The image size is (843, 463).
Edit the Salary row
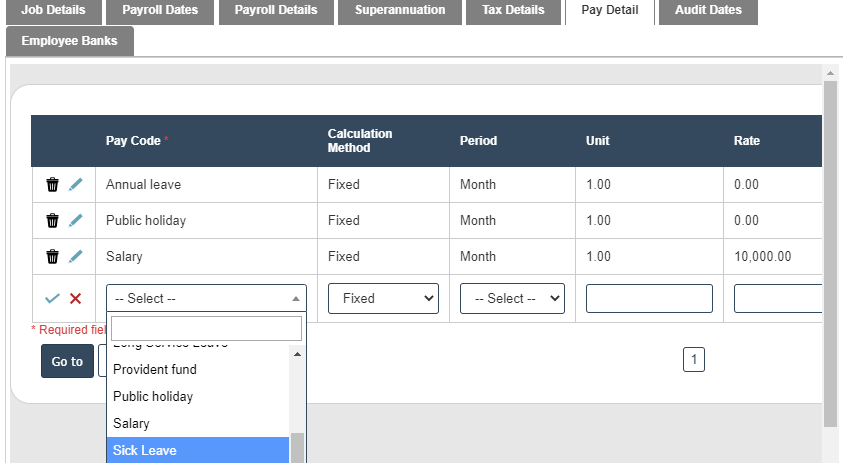(76, 257)
